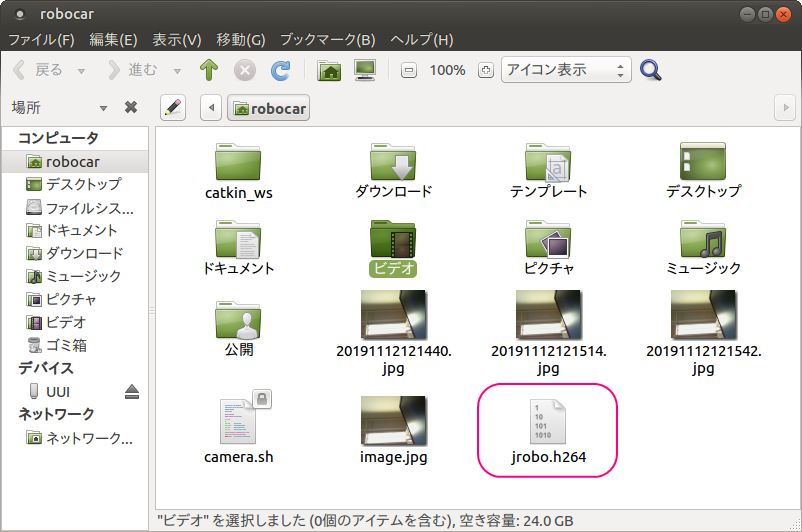The image size is (802, 532).
Task: Select the デスクトップ folder in main pane
Action: tap(703, 171)
